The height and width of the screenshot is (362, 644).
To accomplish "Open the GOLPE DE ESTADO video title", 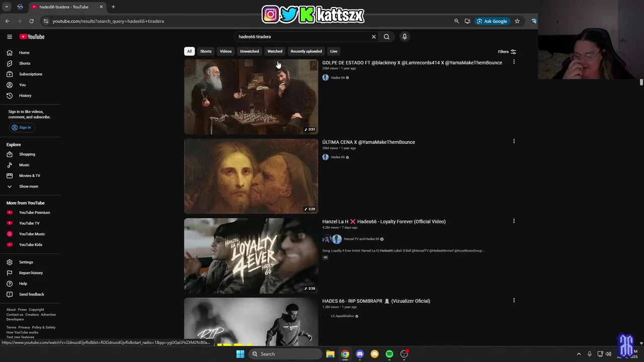I will click(x=412, y=63).
